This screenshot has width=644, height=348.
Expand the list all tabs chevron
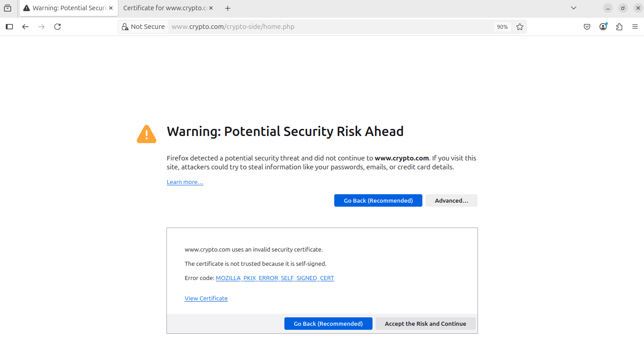coord(574,8)
